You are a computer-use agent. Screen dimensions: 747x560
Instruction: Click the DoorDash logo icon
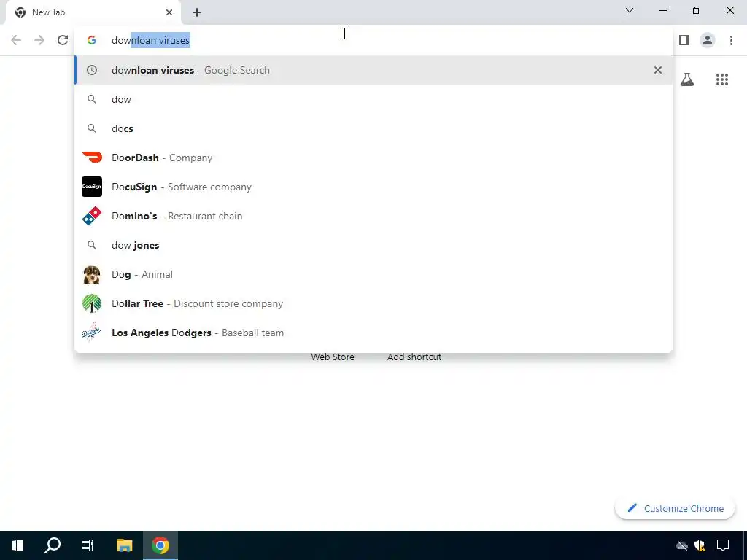coord(92,157)
